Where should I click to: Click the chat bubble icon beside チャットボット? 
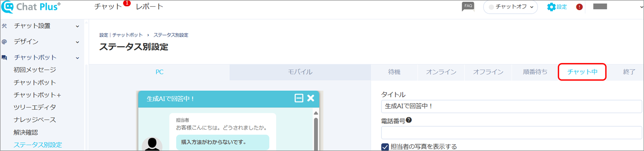4,58
